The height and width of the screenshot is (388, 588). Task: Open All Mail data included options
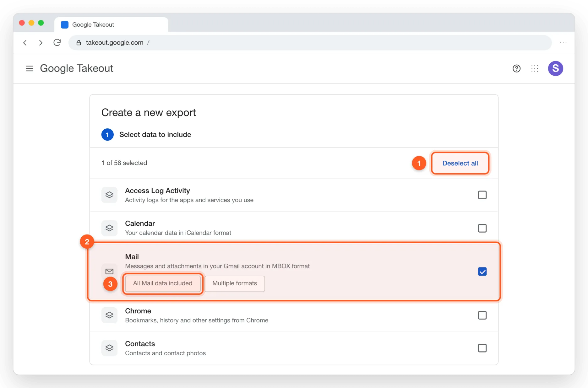pos(163,283)
